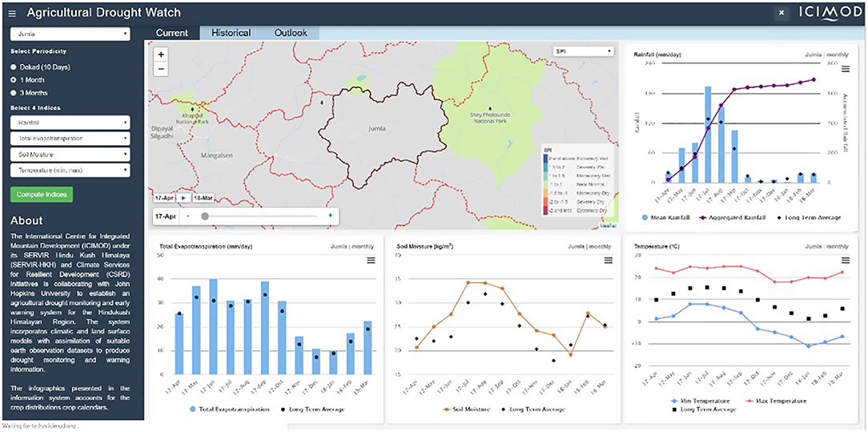Image resolution: width=868 pixels, height=432 pixels.
Task: Open the Jumla district dropdown
Action: click(x=70, y=34)
